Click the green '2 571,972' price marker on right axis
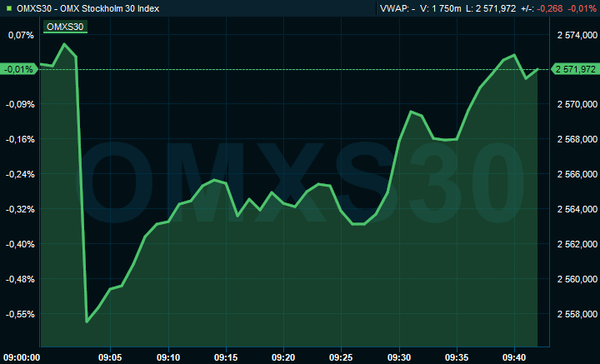This screenshot has height=364, width=600. click(x=575, y=69)
